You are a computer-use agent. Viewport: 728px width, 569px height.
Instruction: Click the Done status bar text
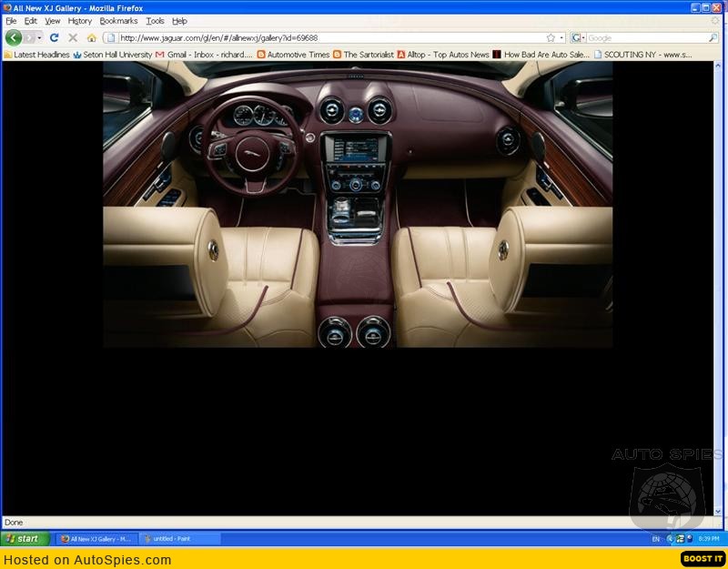tap(14, 522)
